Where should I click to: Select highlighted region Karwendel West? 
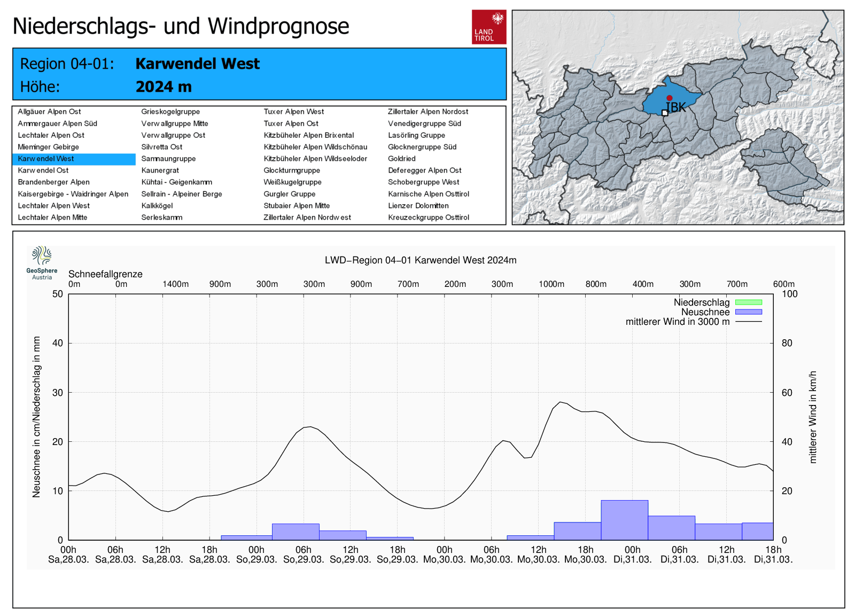pos(74,159)
